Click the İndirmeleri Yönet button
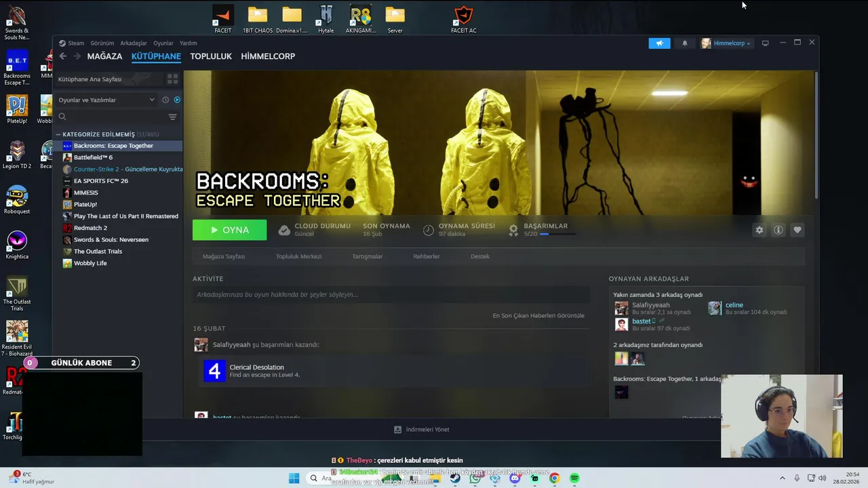 (x=422, y=429)
